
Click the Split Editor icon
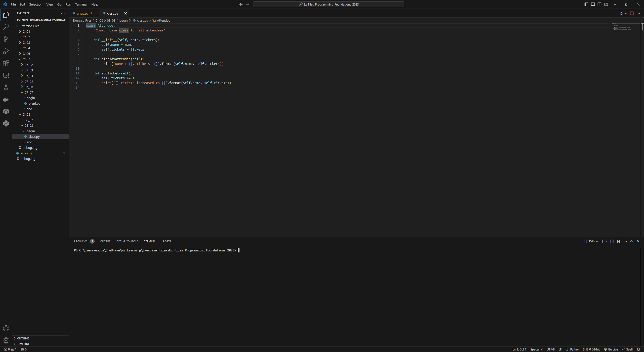point(632,13)
